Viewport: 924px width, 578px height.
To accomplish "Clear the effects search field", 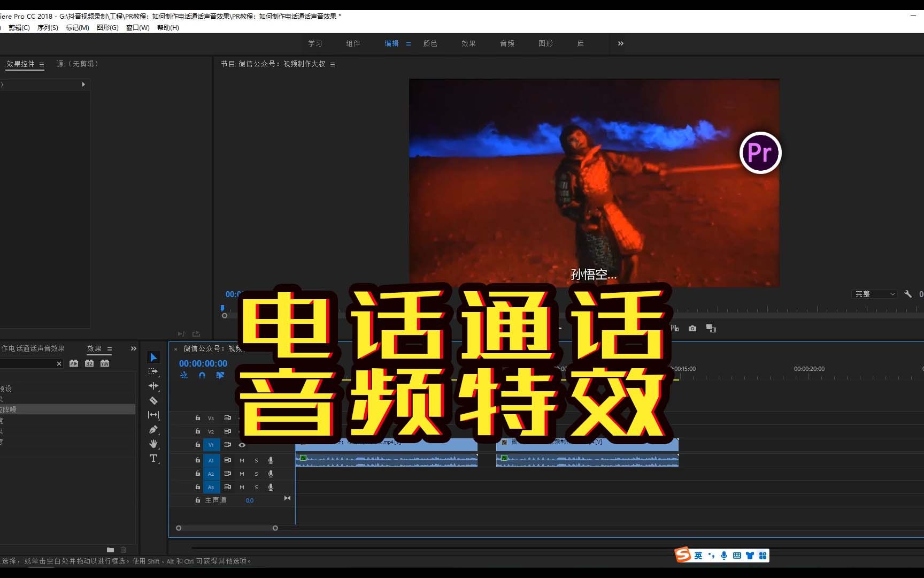I will (x=59, y=364).
